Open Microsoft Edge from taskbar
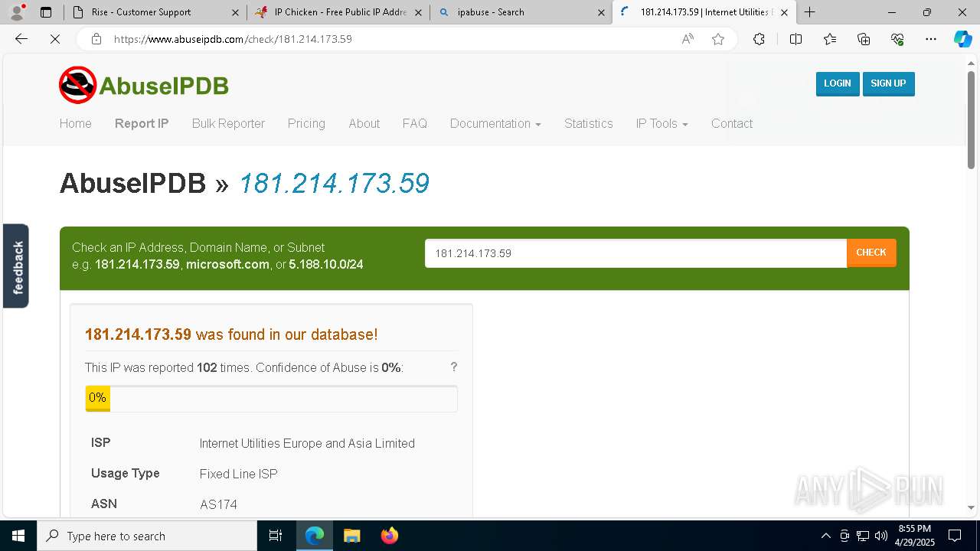This screenshot has width=980, height=551. click(x=315, y=536)
